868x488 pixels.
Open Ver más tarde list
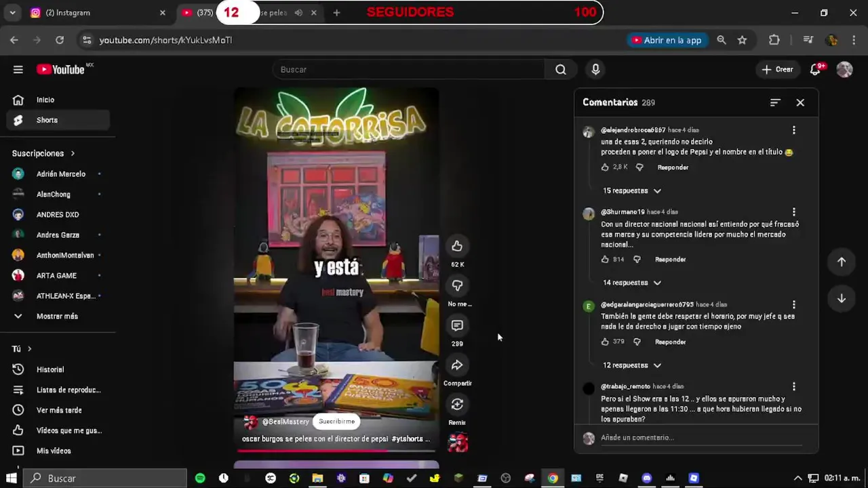point(57,410)
